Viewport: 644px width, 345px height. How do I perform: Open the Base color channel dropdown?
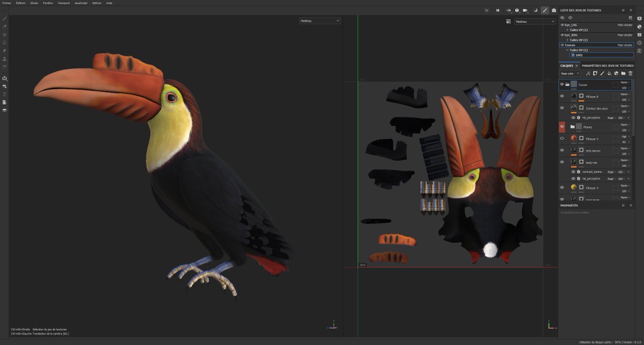pos(570,74)
